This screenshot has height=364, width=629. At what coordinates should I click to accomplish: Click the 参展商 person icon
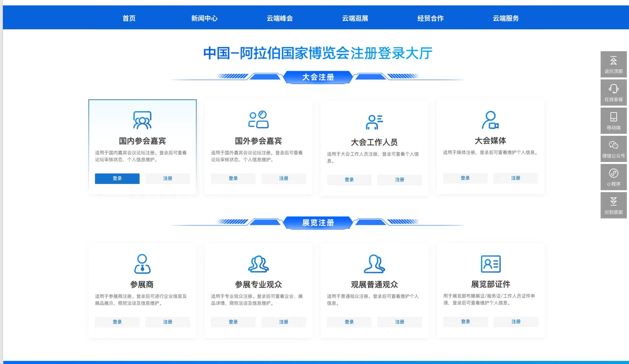[x=142, y=264]
